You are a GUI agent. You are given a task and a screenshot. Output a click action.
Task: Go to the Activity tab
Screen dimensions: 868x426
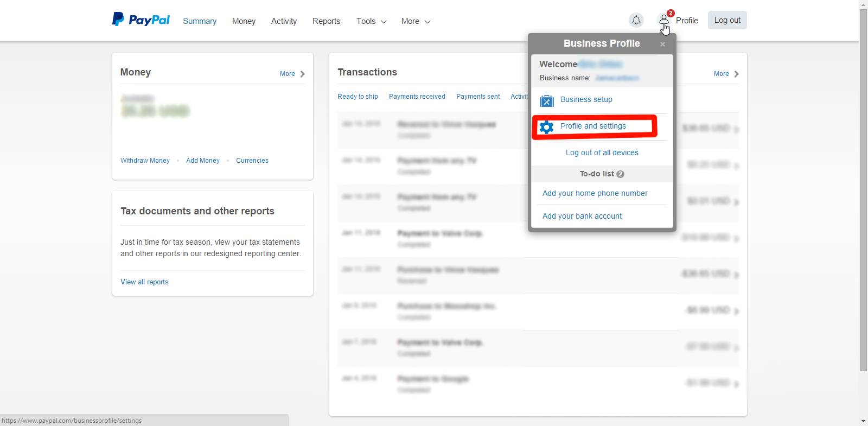coord(284,21)
